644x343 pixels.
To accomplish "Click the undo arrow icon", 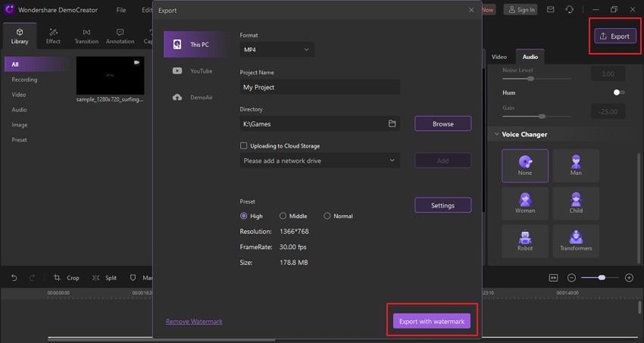I will tap(14, 278).
